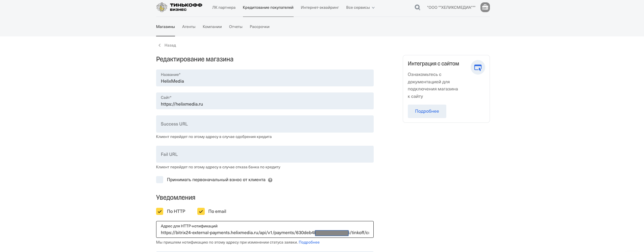The image size is (644, 252).
Task: Click into the Success URL field
Action: pos(265,124)
